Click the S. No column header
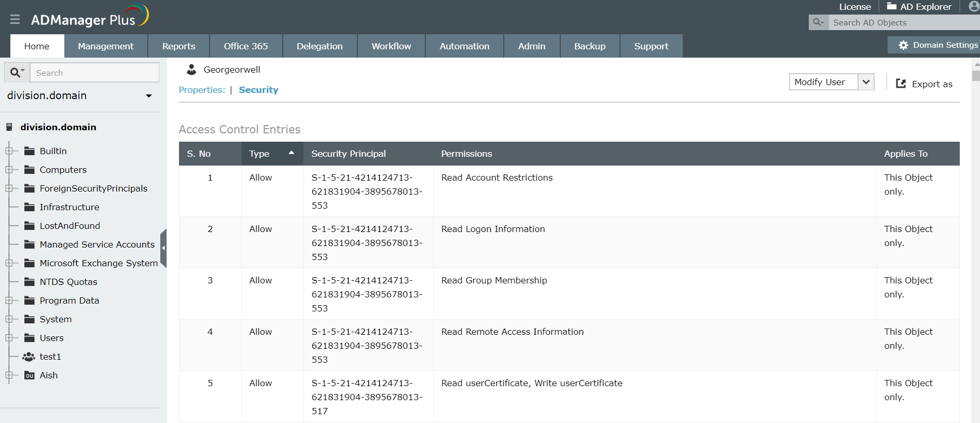Image resolution: width=980 pixels, height=423 pixels. point(210,154)
